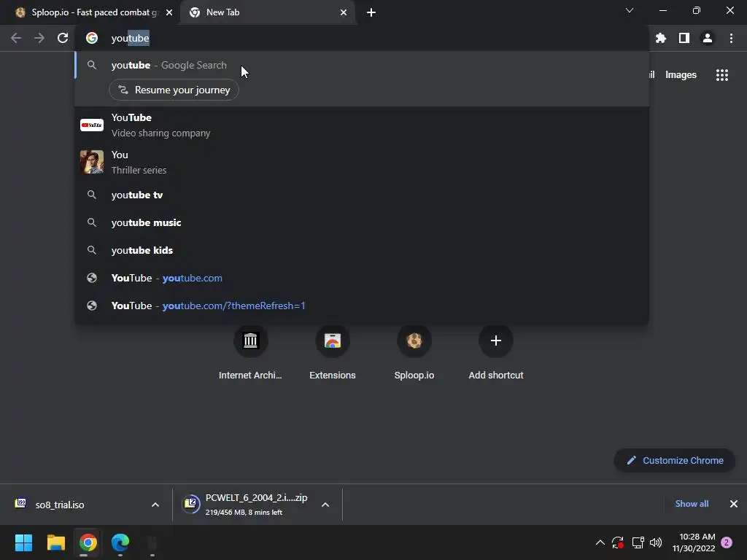Expand options for so8_trial.iso download
This screenshot has height=560, width=747.
pos(155,505)
